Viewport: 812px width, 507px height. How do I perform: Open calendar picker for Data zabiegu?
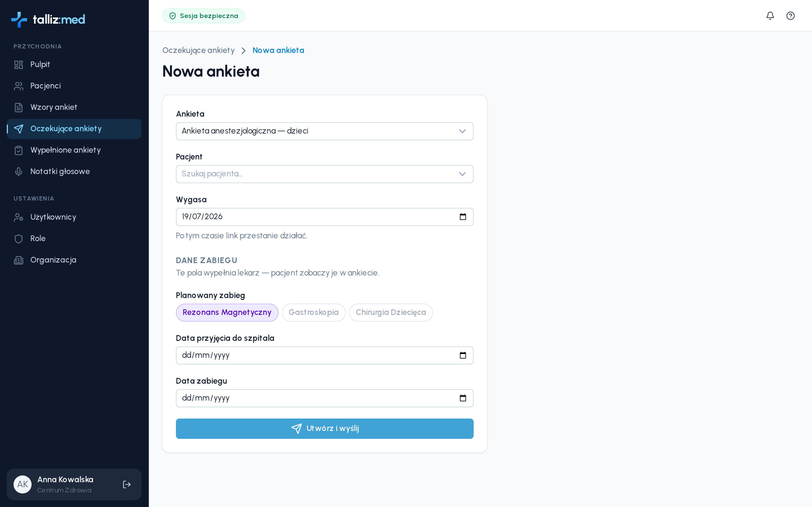[x=463, y=398]
